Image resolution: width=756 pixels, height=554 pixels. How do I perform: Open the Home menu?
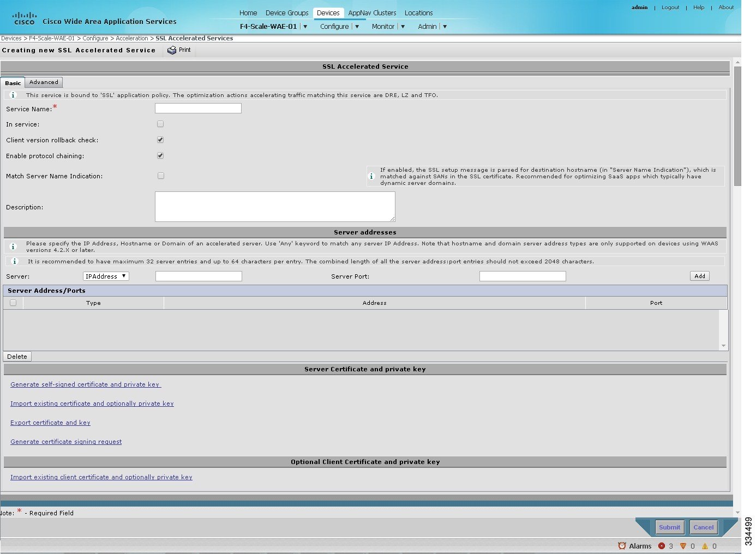pyautogui.click(x=248, y=13)
